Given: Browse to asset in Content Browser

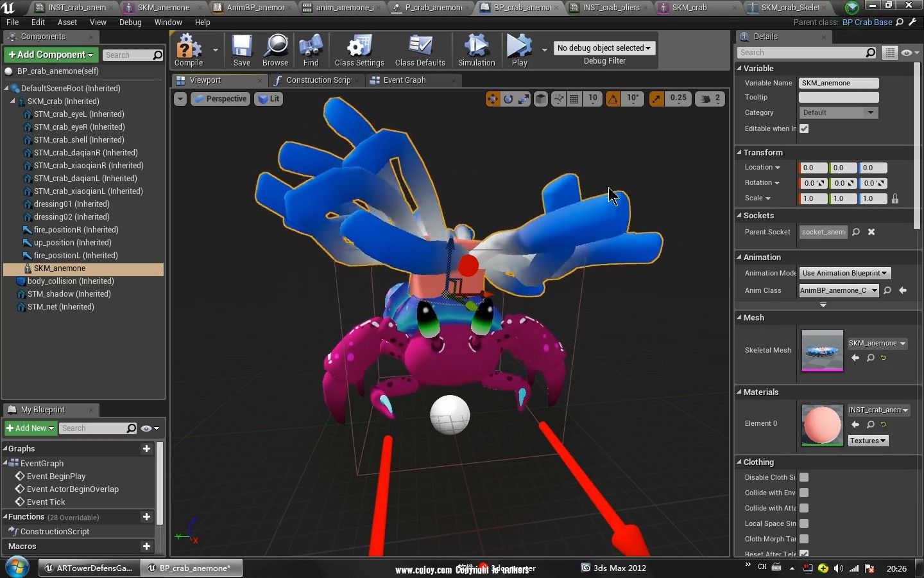Looking at the screenshot, I should [275, 50].
